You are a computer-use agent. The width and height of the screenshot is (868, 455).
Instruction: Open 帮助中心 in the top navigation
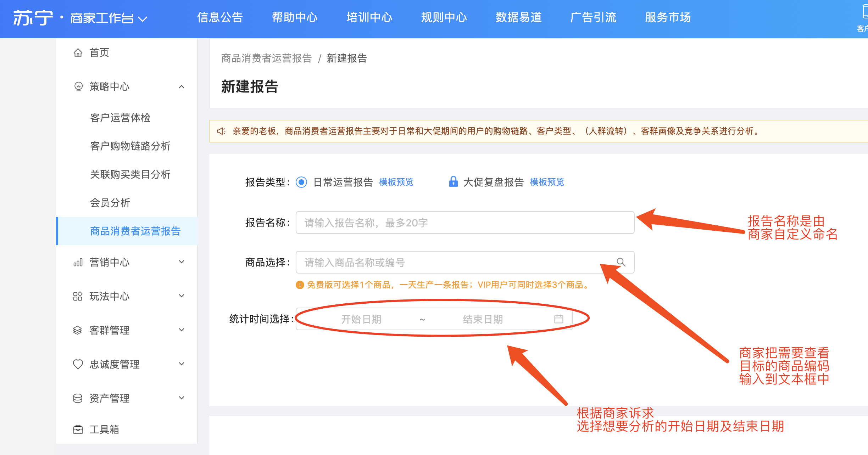coord(294,17)
